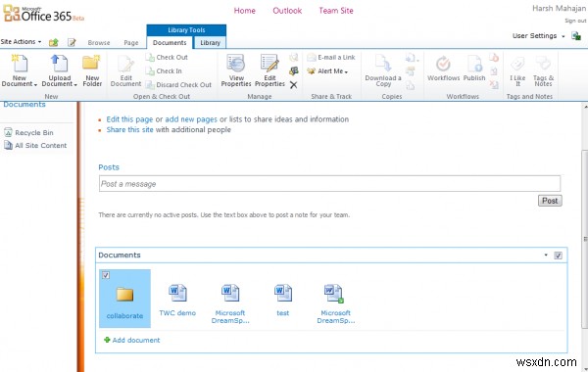Viewport: 588px width, 372px height.
Task: Click the Upload Document ribbon icon
Action: (59, 70)
